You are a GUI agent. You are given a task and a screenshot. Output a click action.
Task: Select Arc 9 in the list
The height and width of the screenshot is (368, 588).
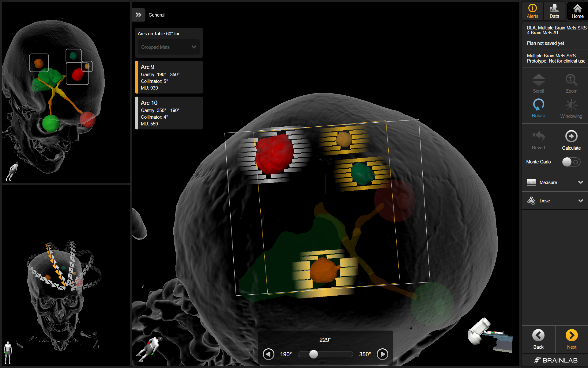click(169, 77)
